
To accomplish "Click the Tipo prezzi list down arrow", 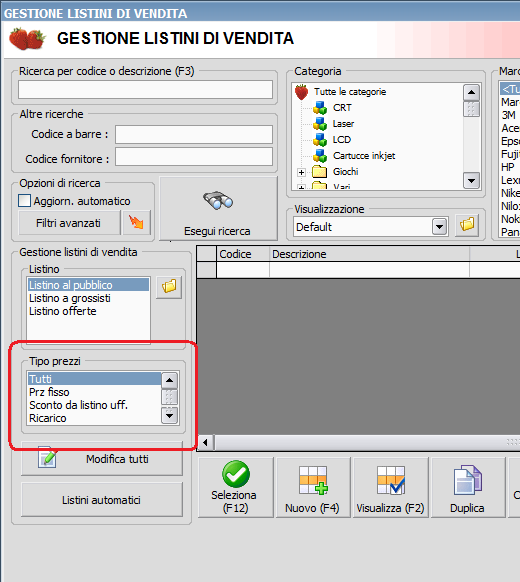I will 170,416.
